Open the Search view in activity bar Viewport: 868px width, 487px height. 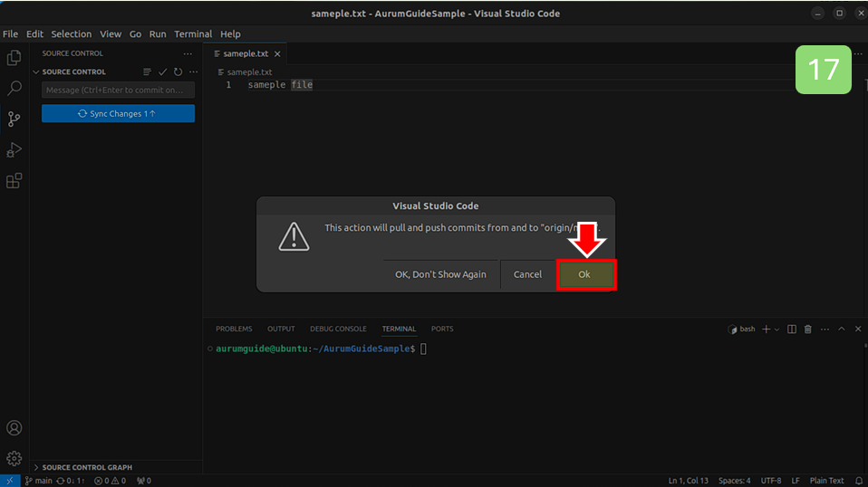(14, 88)
